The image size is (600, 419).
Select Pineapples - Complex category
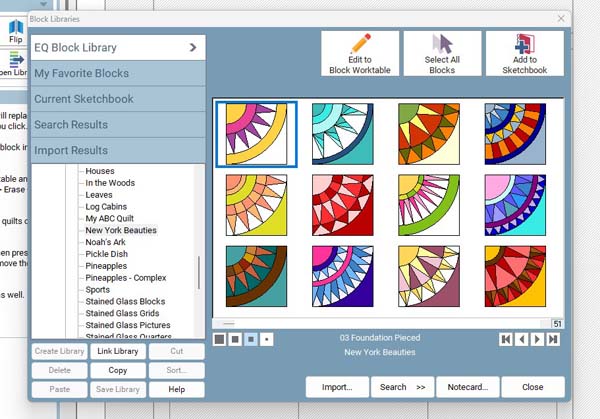126,278
